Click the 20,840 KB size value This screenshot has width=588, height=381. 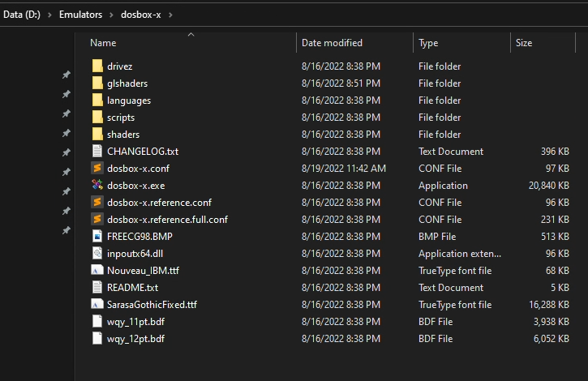tap(549, 186)
